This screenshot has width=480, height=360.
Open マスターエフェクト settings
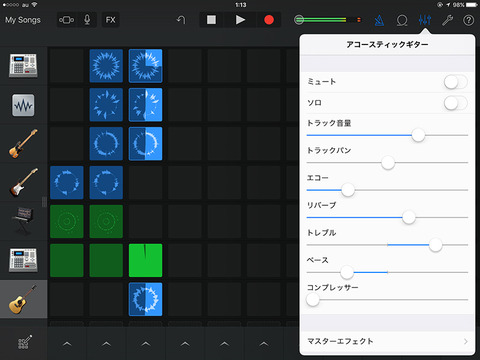click(387, 341)
